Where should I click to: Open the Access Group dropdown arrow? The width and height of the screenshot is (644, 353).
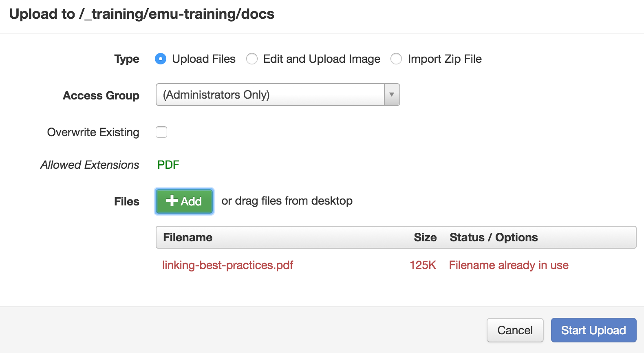392,95
